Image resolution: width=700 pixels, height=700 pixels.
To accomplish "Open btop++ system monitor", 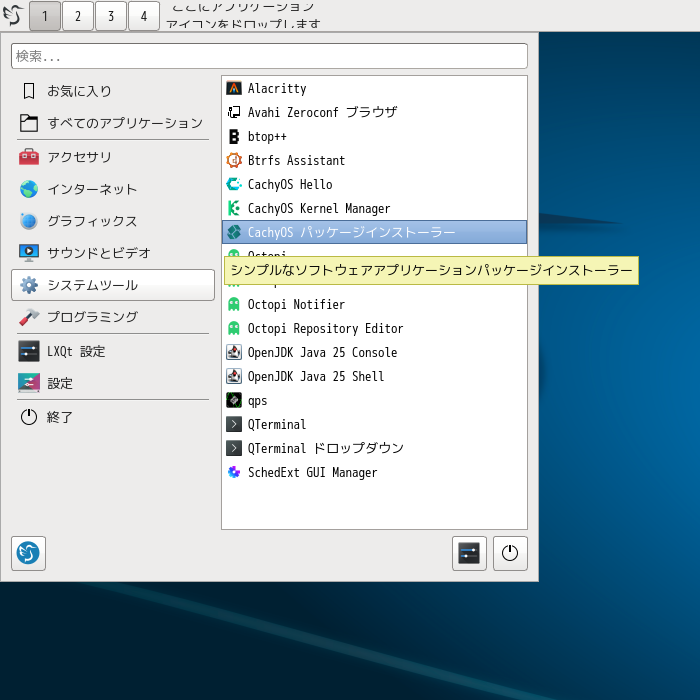I will (x=374, y=136).
